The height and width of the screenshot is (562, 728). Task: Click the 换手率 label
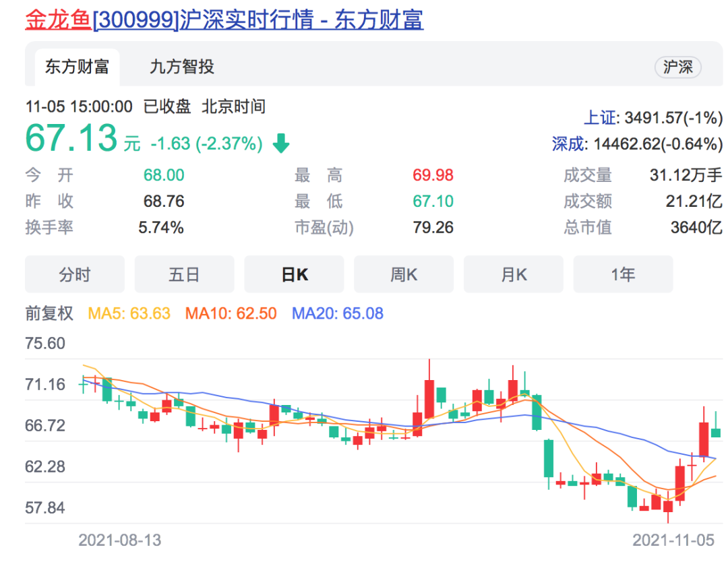[49, 227]
